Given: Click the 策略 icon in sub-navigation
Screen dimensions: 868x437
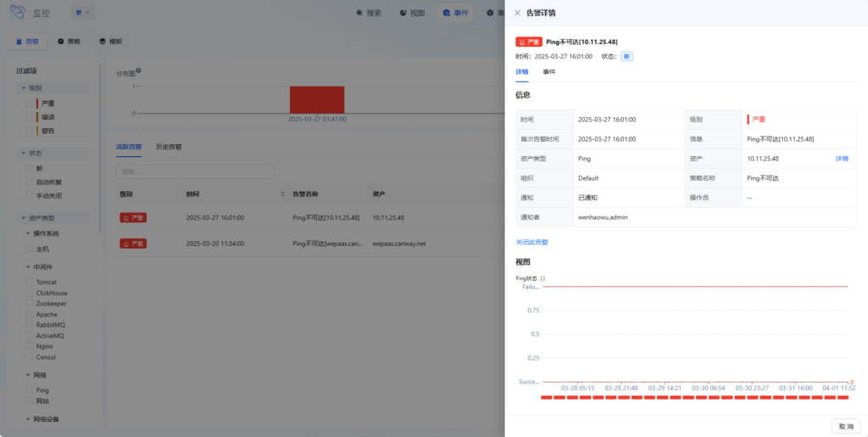Looking at the screenshot, I should [61, 42].
